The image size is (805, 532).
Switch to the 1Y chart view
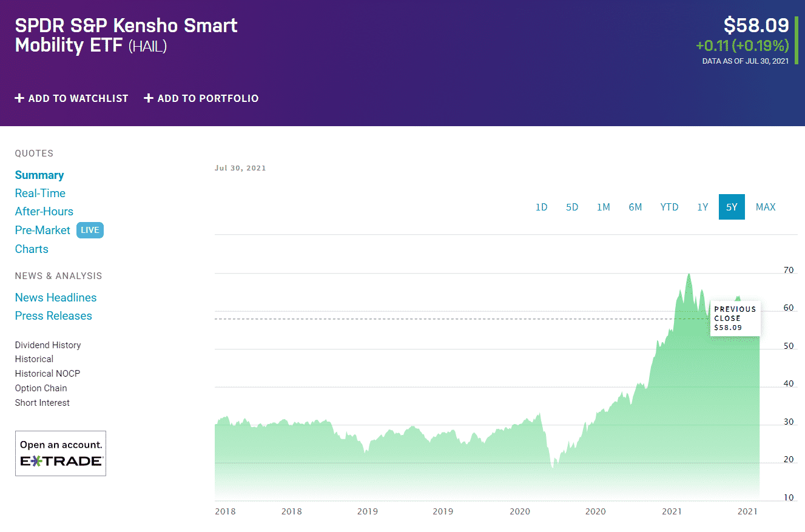(702, 207)
